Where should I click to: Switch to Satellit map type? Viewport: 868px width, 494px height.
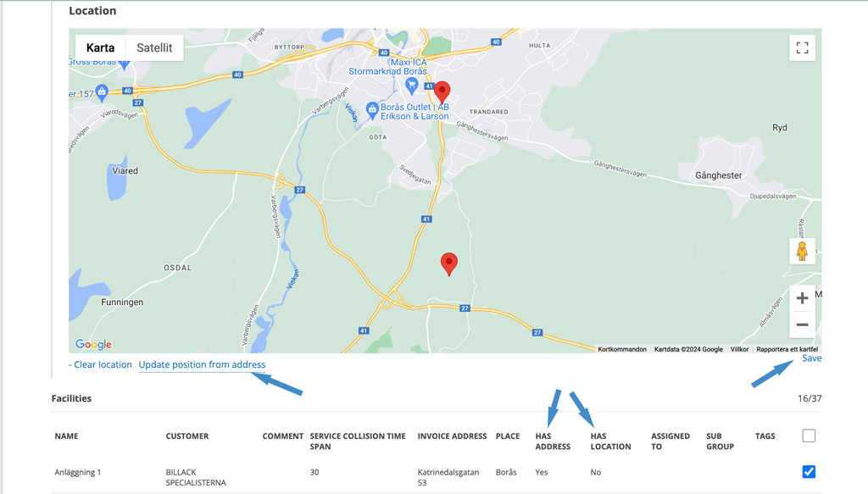(x=154, y=48)
